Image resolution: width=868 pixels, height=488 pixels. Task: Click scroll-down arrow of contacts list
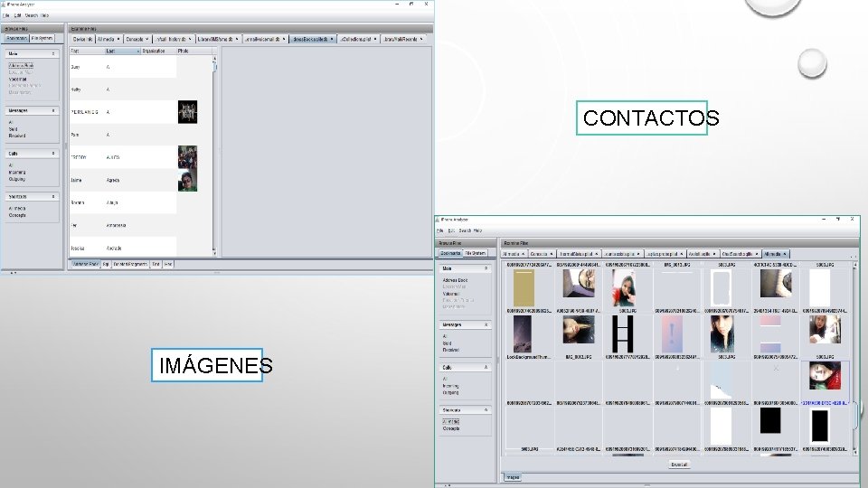[215, 253]
